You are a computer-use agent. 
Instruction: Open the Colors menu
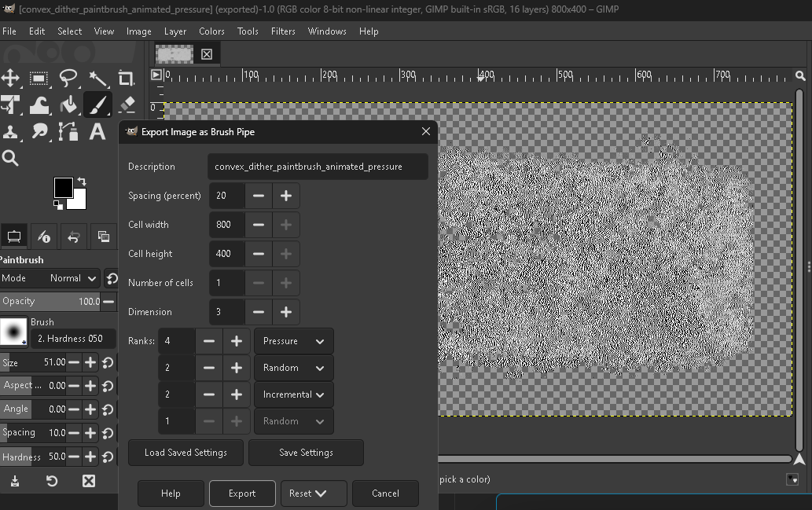tap(211, 31)
